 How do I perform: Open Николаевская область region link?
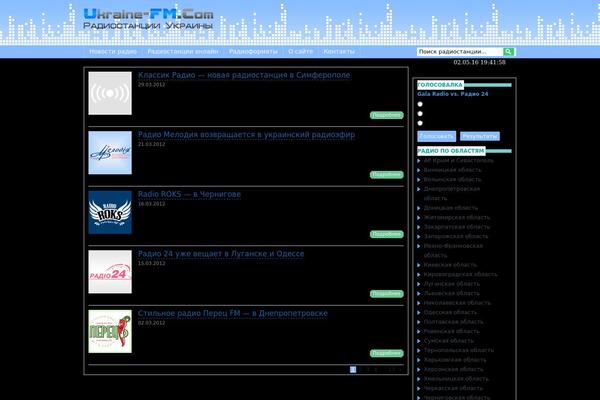pyautogui.click(x=457, y=303)
